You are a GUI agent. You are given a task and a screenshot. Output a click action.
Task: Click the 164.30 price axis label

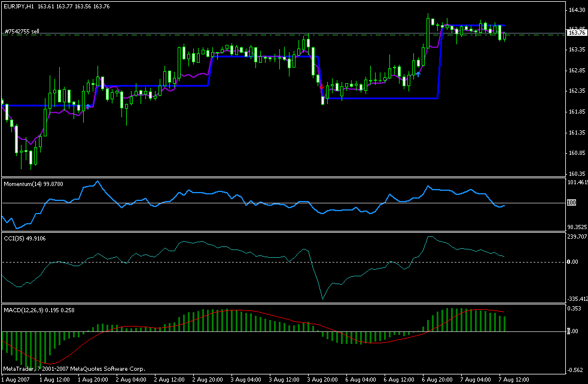click(x=576, y=10)
